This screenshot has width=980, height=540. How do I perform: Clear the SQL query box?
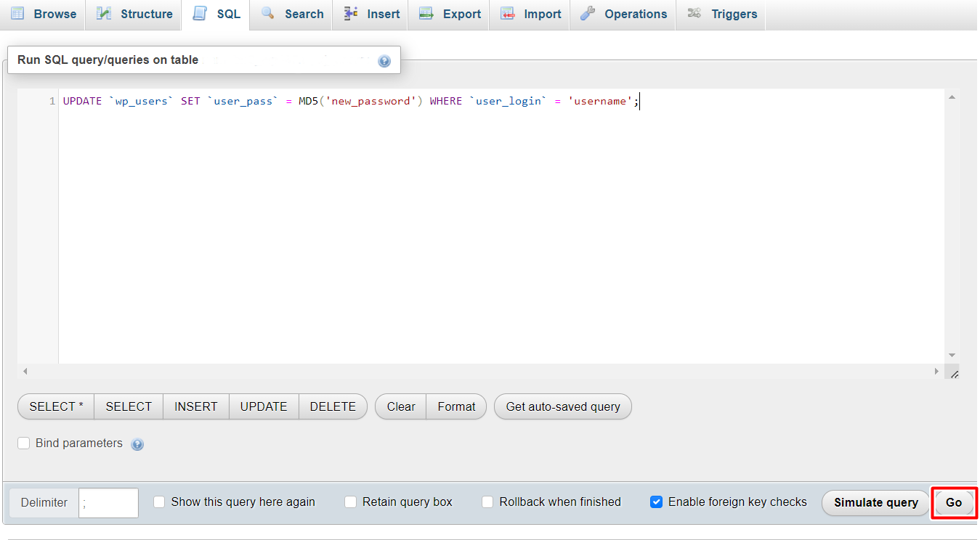(x=401, y=406)
